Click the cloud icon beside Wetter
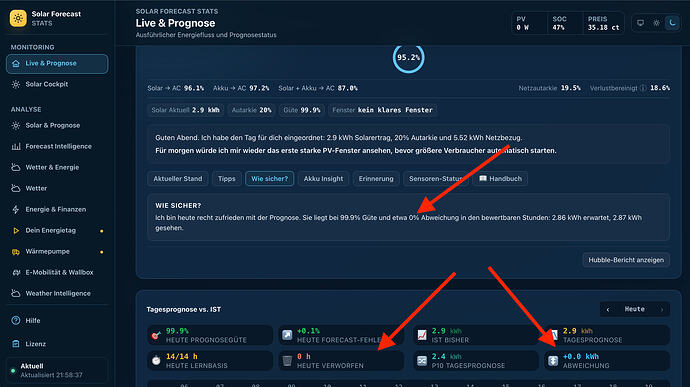 coord(16,188)
